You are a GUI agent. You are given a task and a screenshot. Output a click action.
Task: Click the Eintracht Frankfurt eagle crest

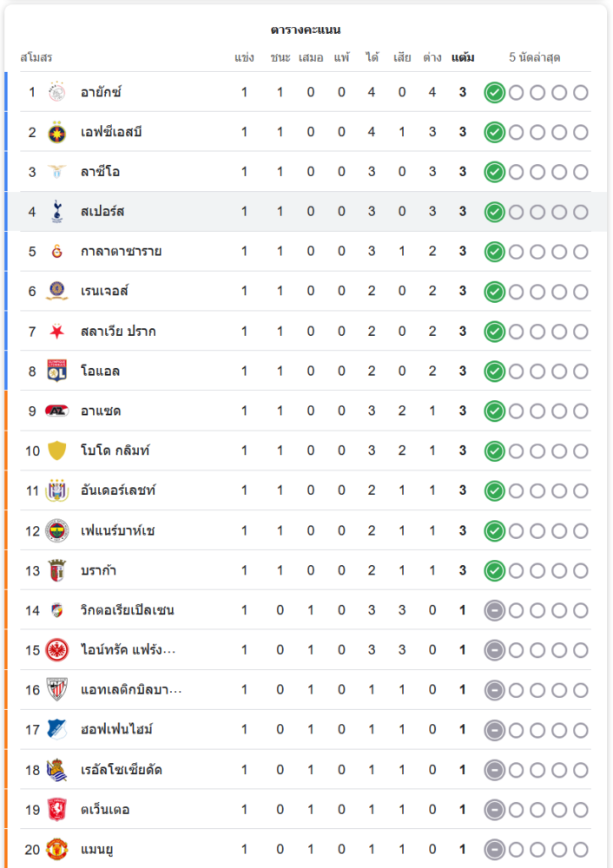coord(57,650)
